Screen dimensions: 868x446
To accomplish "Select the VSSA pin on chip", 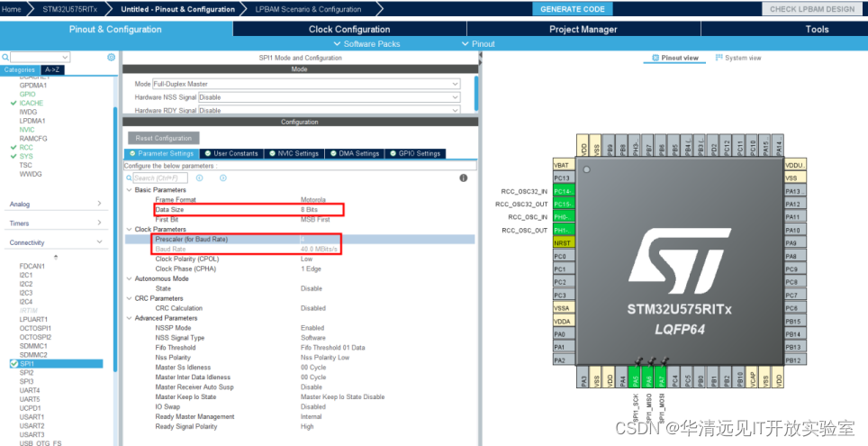I will click(x=564, y=308).
